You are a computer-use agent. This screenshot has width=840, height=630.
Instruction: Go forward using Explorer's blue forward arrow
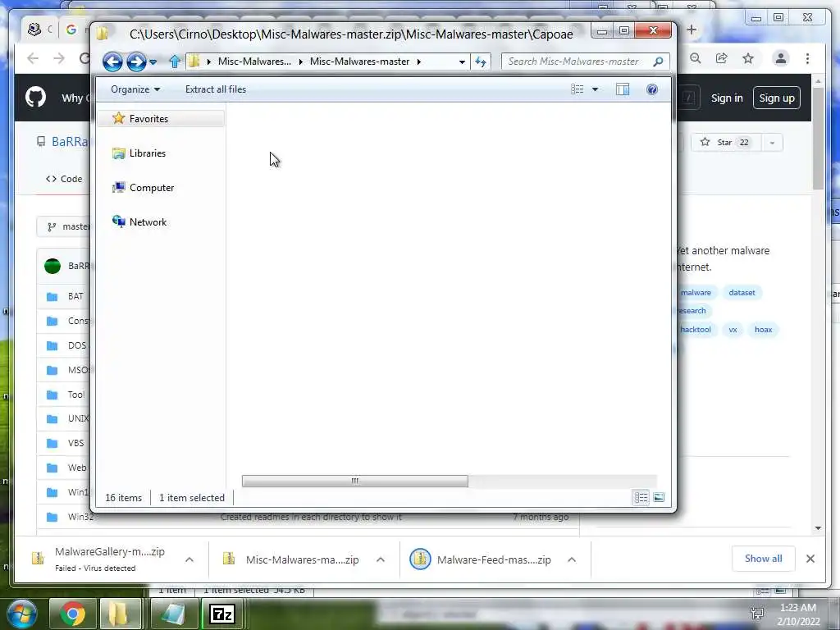point(136,62)
